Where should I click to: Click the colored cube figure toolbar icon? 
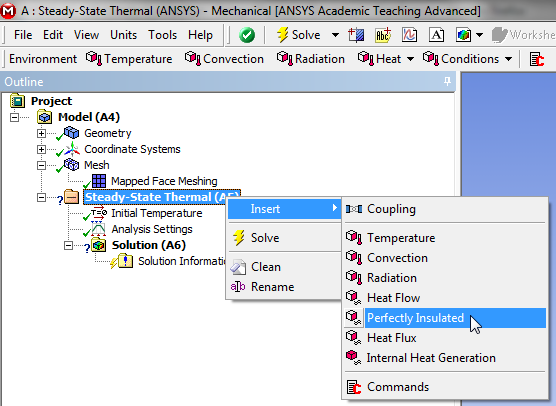coord(463,35)
